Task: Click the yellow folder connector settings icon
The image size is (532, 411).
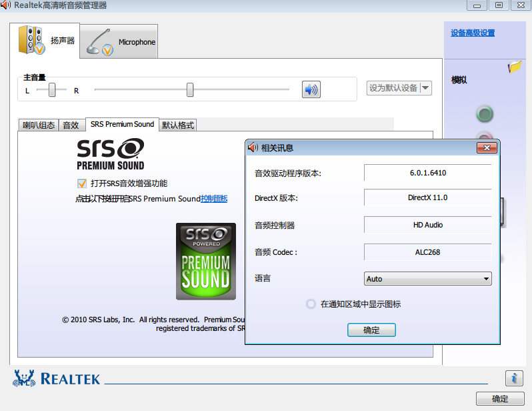Action: (x=515, y=66)
